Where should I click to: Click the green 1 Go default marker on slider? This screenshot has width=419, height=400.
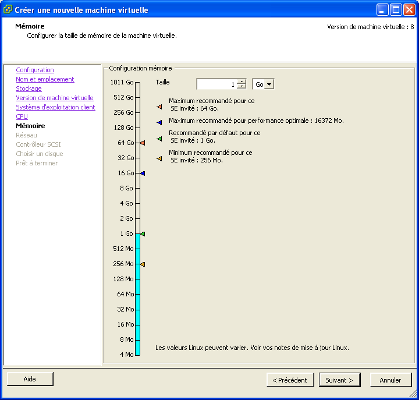click(x=143, y=234)
